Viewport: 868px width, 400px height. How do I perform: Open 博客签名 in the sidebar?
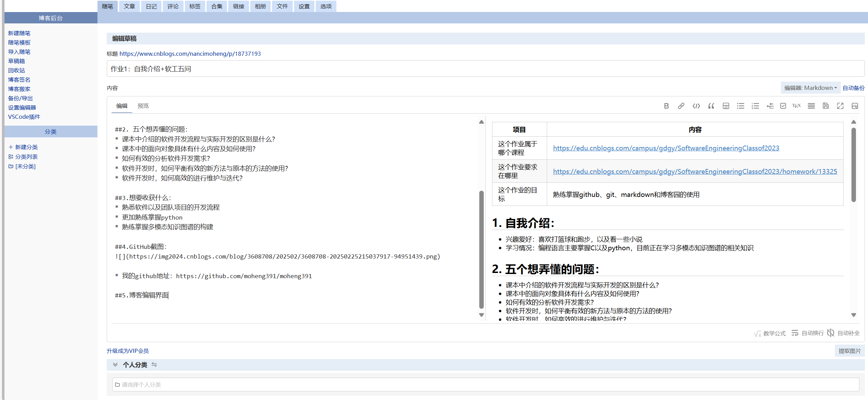click(x=19, y=80)
